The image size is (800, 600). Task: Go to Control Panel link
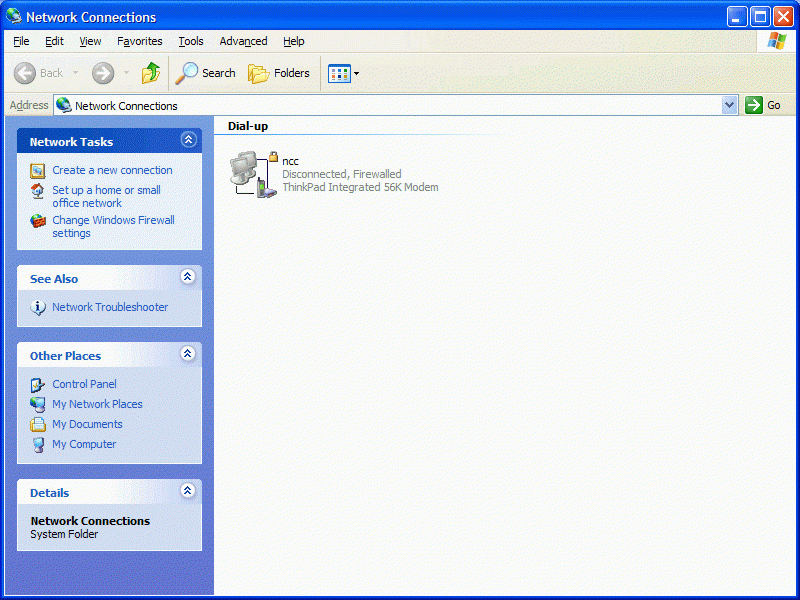point(84,384)
